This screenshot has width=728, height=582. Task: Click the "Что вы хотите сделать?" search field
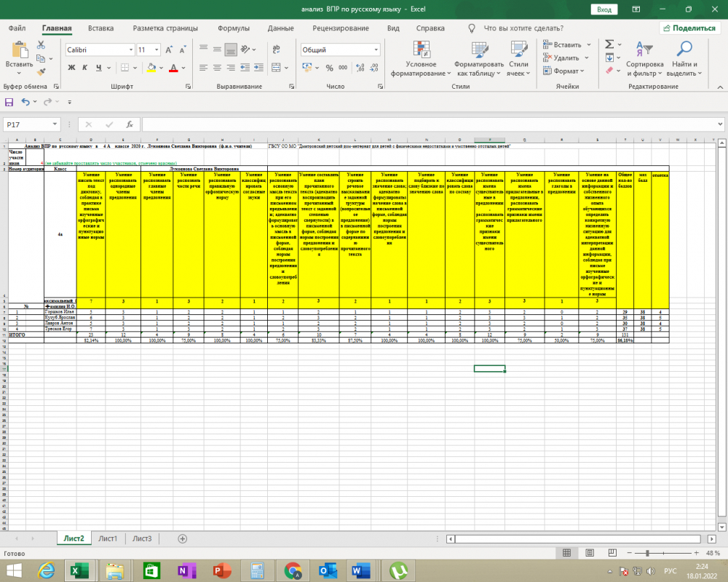[x=523, y=28]
